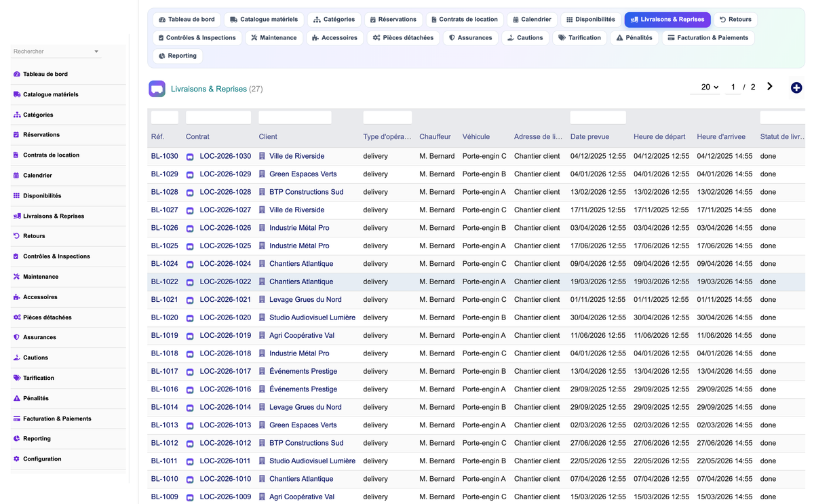The height and width of the screenshot is (504, 814).
Task: Click the Heure d'arrivee column header
Action: point(722,136)
